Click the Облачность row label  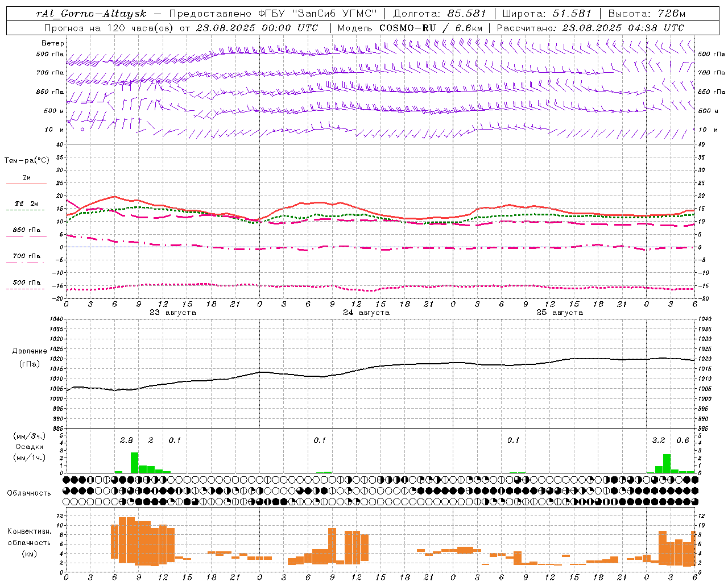tap(29, 493)
